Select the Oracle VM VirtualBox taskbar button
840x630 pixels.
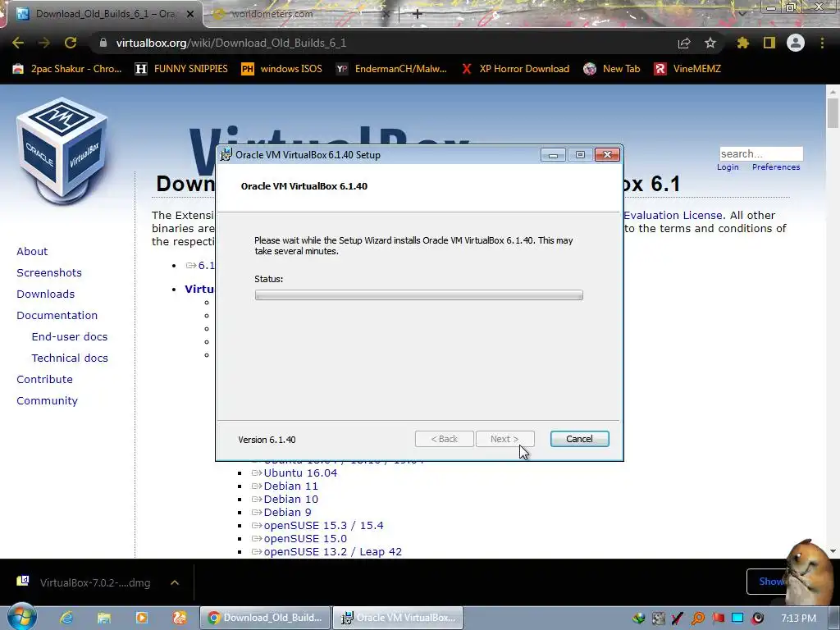click(398, 618)
